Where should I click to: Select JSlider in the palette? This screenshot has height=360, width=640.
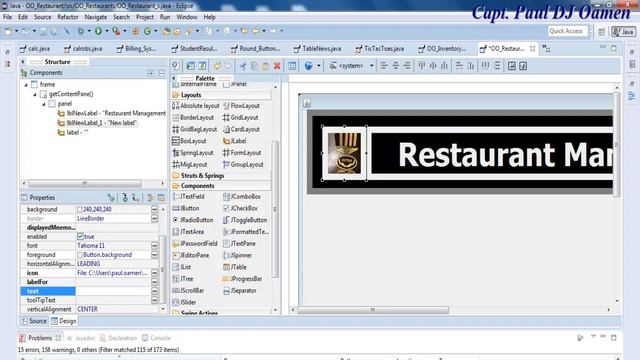pos(184,302)
